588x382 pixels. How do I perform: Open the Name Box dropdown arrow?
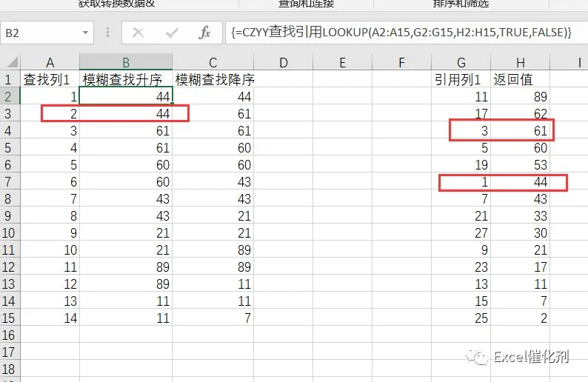tap(85, 33)
